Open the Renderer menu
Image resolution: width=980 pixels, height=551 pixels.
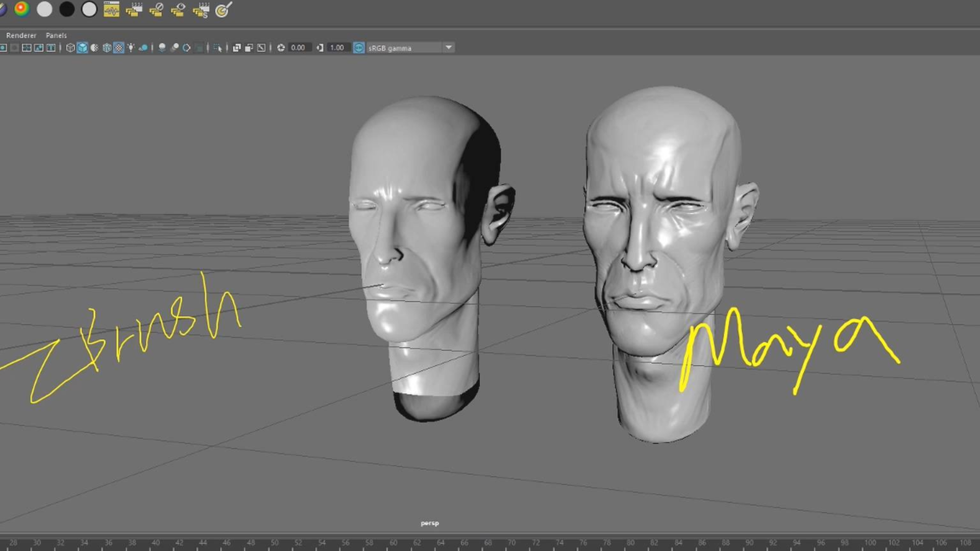[x=21, y=35]
